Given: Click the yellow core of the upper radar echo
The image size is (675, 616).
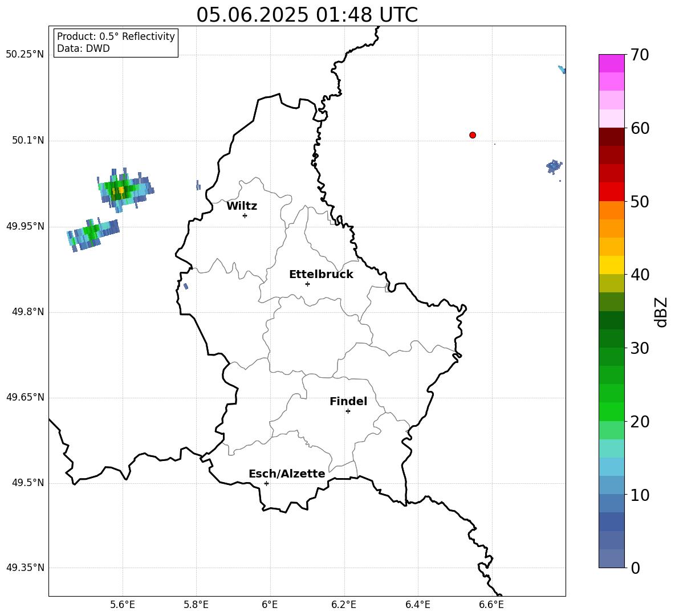Looking at the screenshot, I should (x=121, y=190).
